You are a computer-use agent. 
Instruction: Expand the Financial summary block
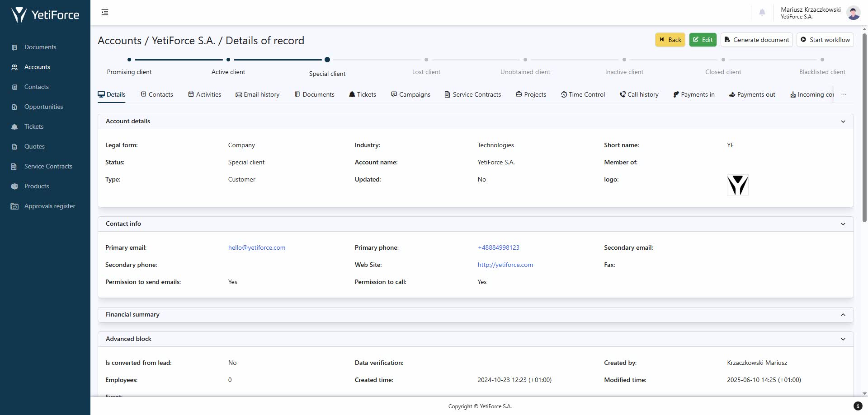pos(843,315)
